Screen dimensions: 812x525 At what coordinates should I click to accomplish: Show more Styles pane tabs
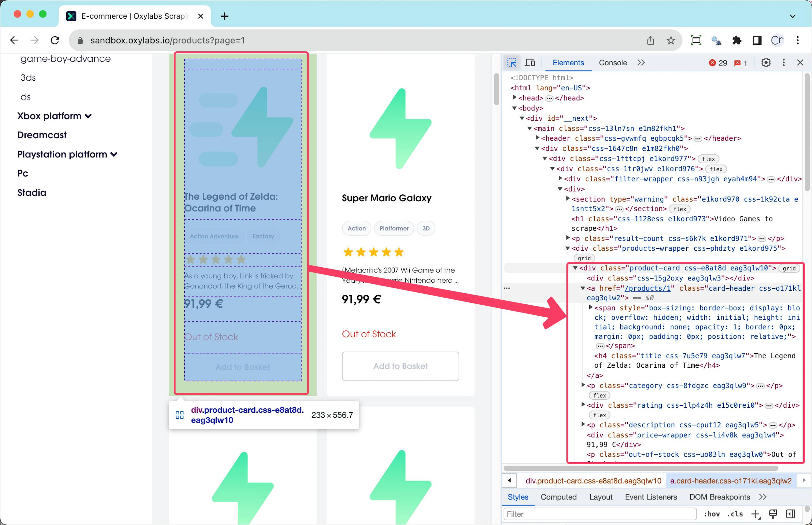click(x=763, y=497)
